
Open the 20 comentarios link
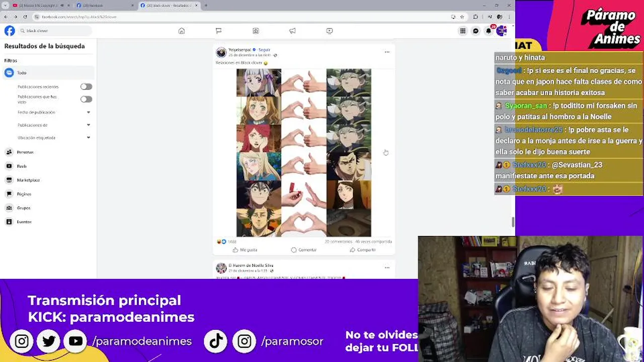[x=339, y=242]
